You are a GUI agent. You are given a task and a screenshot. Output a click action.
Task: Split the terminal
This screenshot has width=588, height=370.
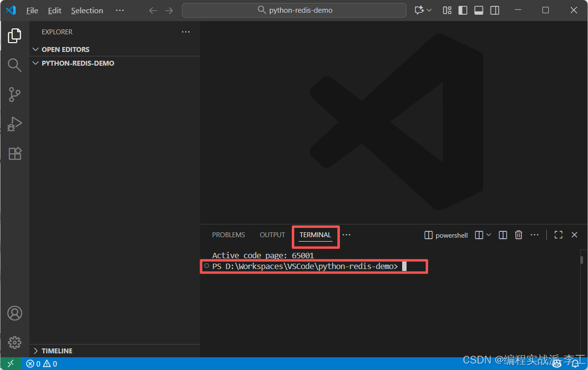coord(503,235)
